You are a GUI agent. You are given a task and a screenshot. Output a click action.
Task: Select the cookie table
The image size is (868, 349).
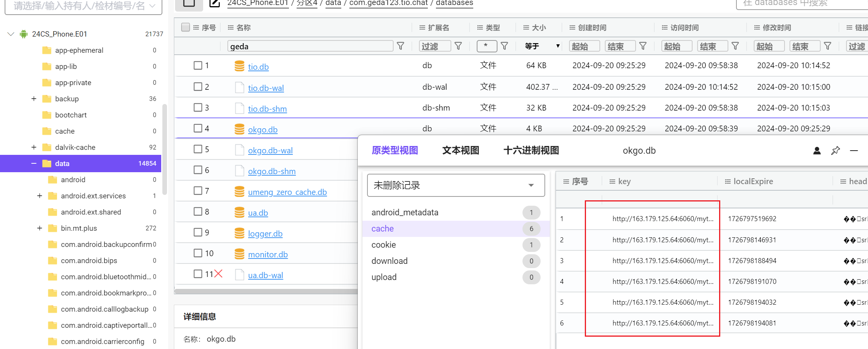(x=456, y=245)
